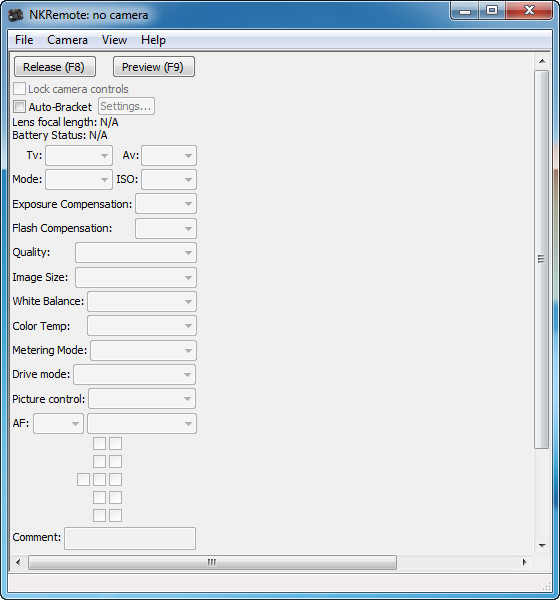Screen dimensions: 560x600
Task: Open the Camera menu
Action: click(x=67, y=40)
